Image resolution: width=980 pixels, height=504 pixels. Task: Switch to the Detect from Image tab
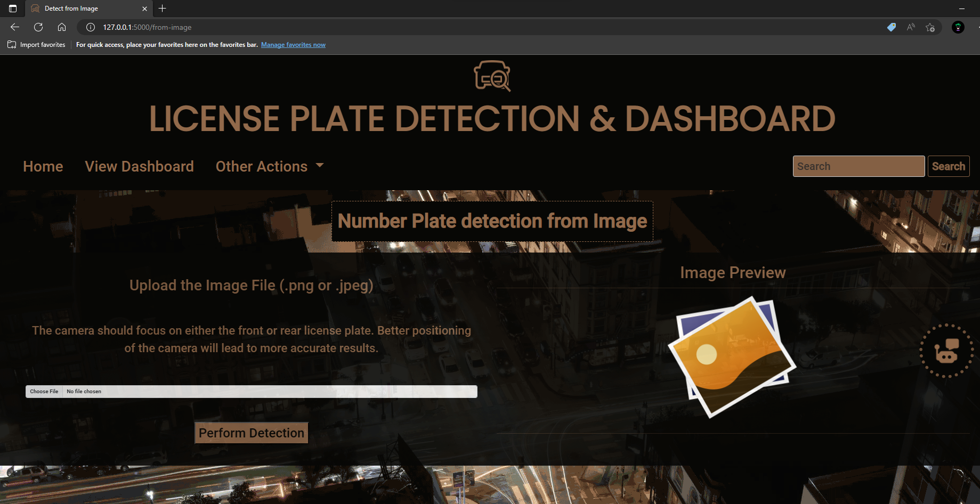pos(80,9)
